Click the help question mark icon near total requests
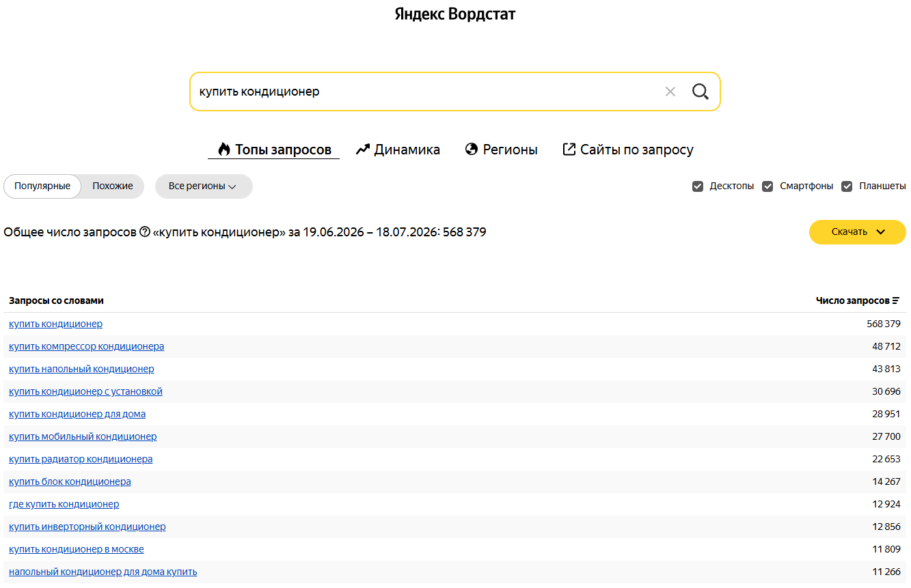This screenshot has width=911, height=588. (145, 232)
